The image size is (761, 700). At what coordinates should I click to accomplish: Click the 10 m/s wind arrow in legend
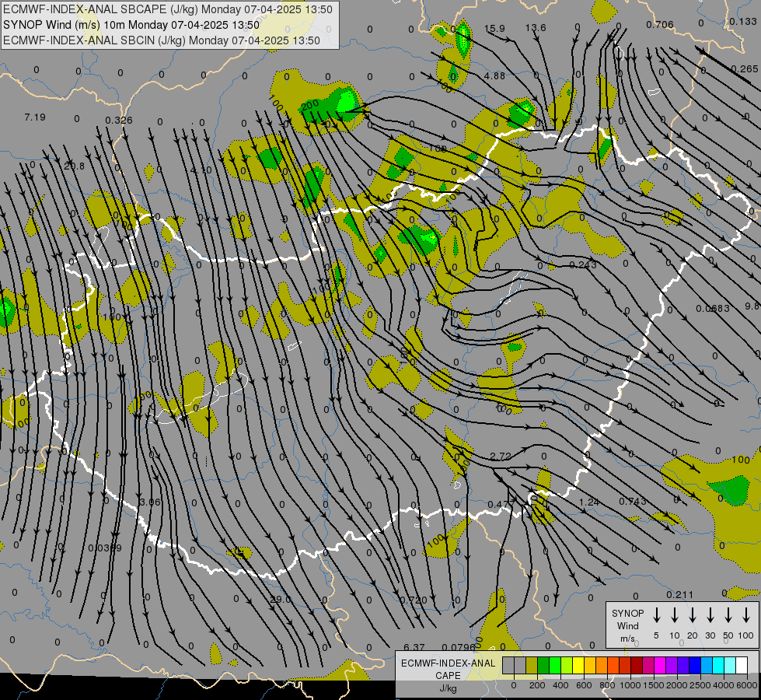674,615
